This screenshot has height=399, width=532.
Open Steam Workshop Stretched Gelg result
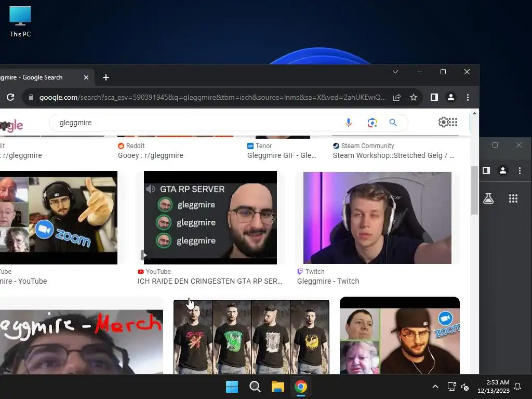click(x=393, y=155)
